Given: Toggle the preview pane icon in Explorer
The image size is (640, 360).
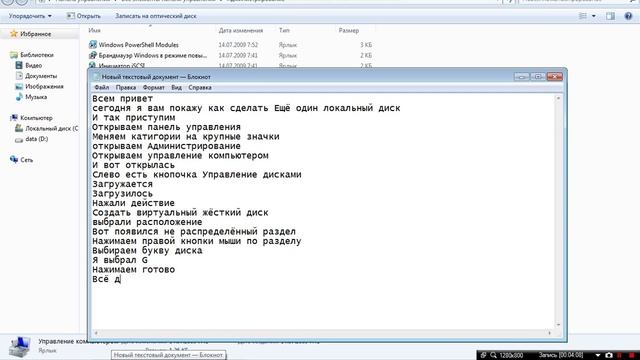Looking at the screenshot, I should coord(610,16).
